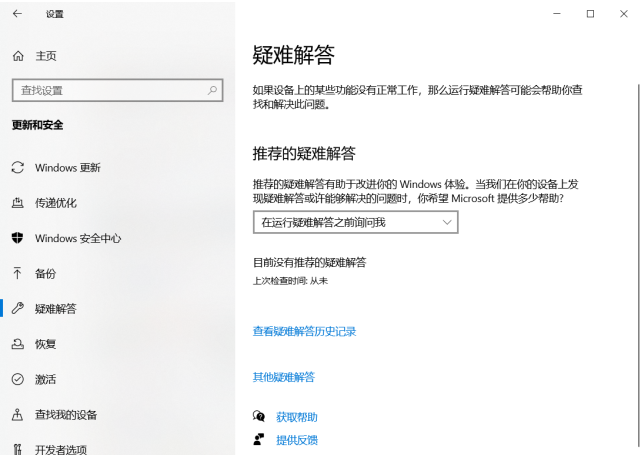
Task: Click the 查找我的设备 locator icon
Action: pyautogui.click(x=18, y=414)
